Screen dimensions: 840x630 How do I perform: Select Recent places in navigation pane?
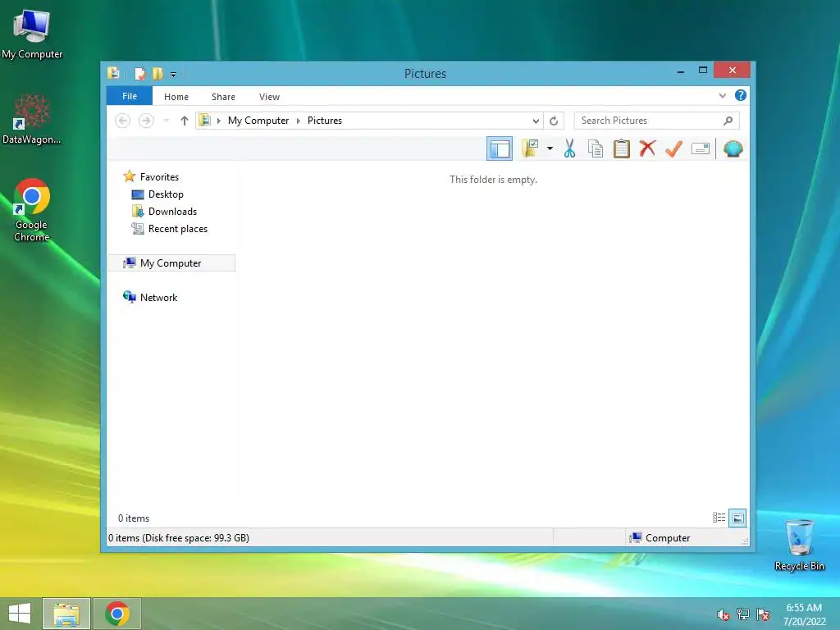[178, 229]
